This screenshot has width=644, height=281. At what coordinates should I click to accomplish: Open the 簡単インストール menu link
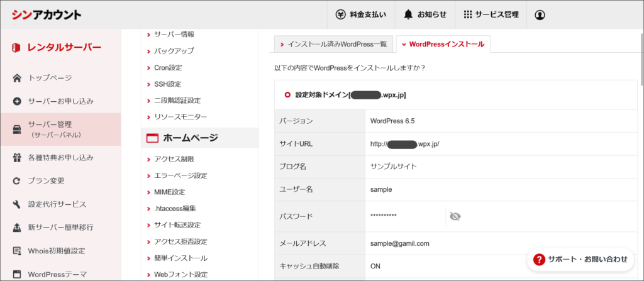coord(180,258)
